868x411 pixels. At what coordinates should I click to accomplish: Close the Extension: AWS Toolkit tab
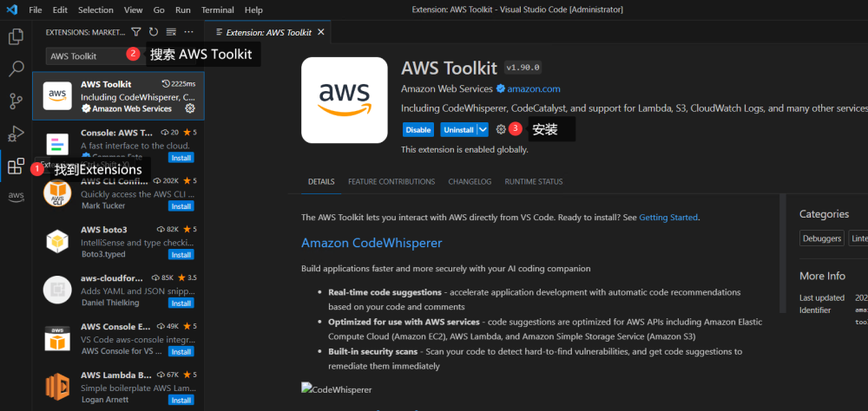point(320,32)
